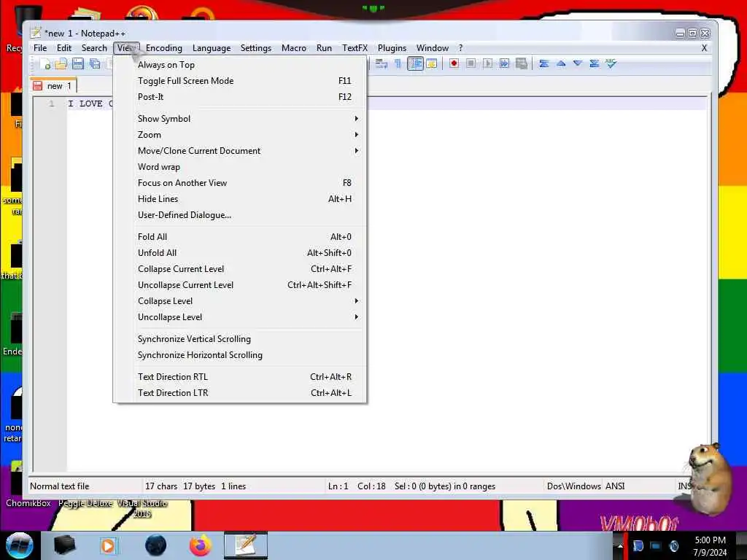The height and width of the screenshot is (560, 747).
Task: Start macro recording with red record icon
Action: coord(454,63)
